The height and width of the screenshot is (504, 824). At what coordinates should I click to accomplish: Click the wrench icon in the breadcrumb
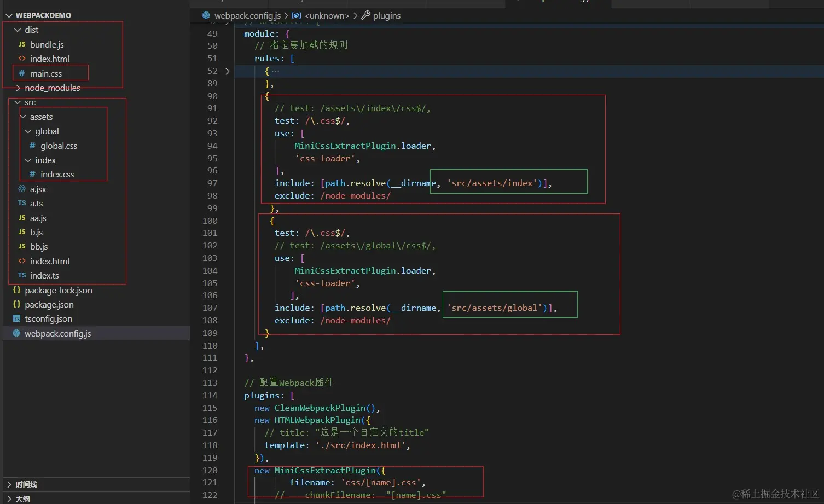click(365, 15)
